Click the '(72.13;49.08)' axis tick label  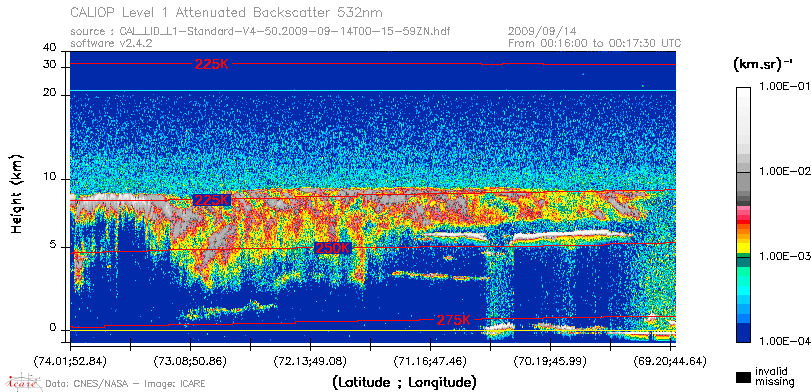pyautogui.click(x=310, y=360)
